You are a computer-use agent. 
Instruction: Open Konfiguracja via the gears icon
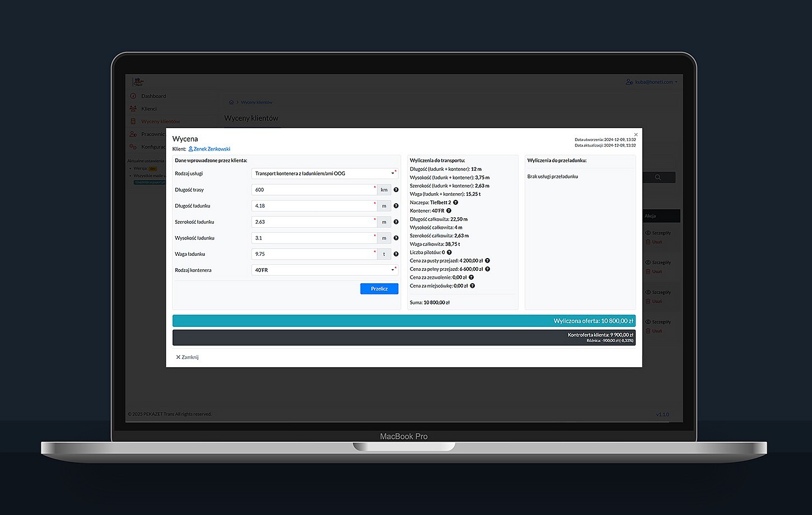pos(133,147)
